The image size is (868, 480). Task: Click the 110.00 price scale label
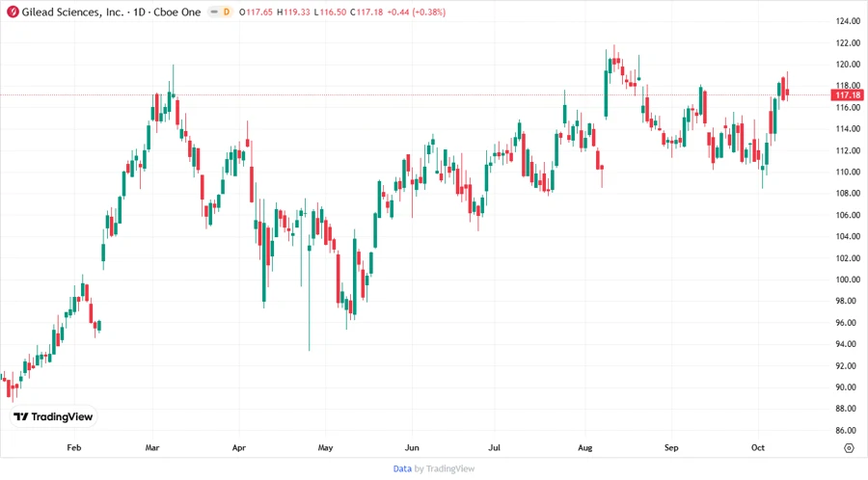848,172
